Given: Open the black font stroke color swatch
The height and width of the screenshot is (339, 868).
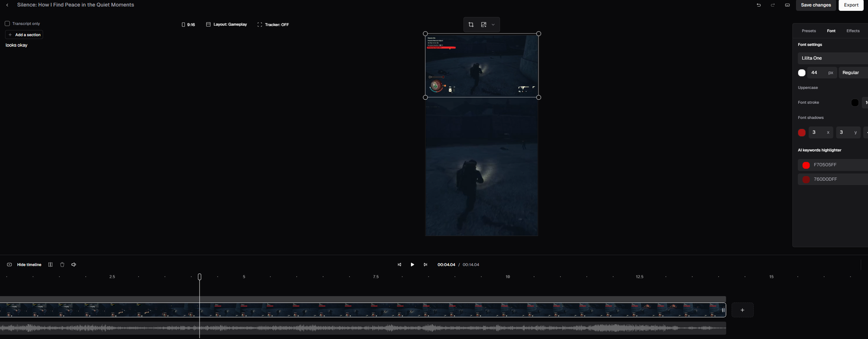Looking at the screenshot, I should click(855, 103).
